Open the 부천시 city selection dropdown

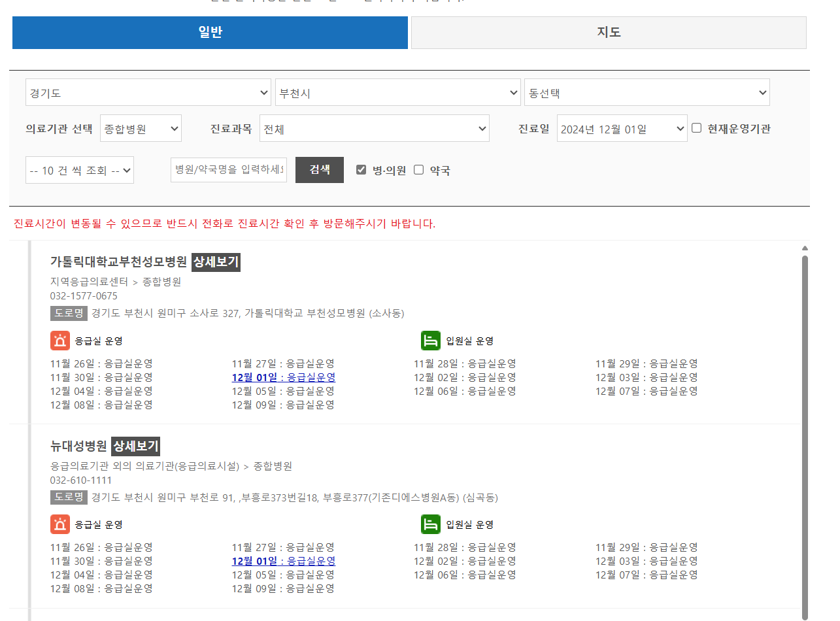[x=397, y=92]
